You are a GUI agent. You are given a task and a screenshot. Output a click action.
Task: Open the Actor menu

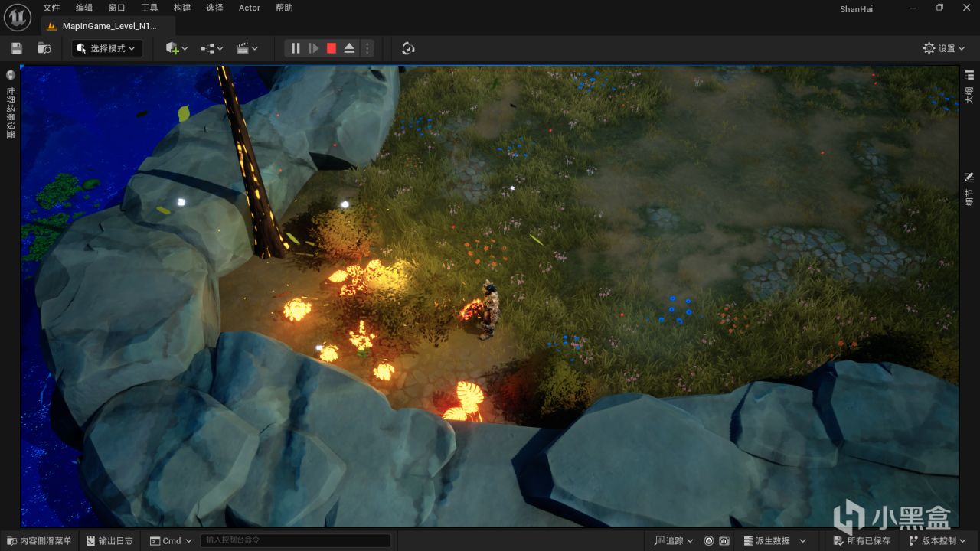point(250,8)
